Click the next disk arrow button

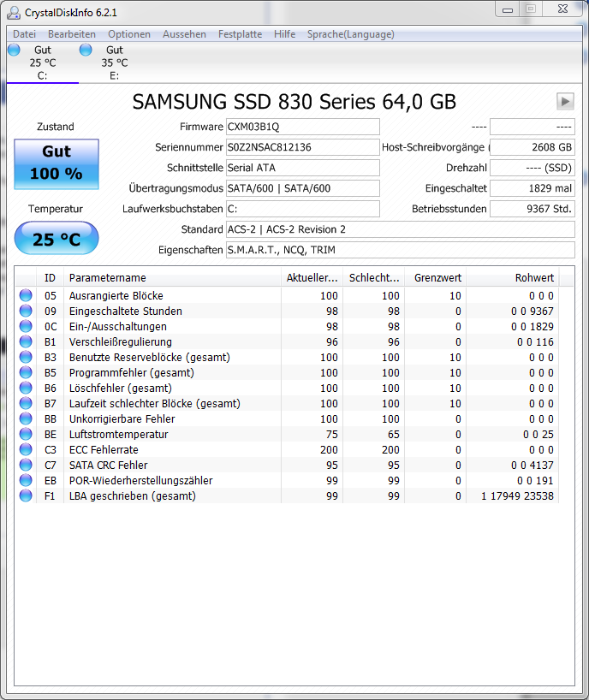pyautogui.click(x=565, y=101)
